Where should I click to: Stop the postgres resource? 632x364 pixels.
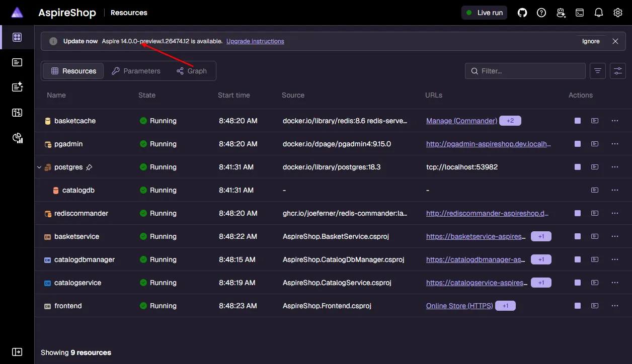[578, 167]
